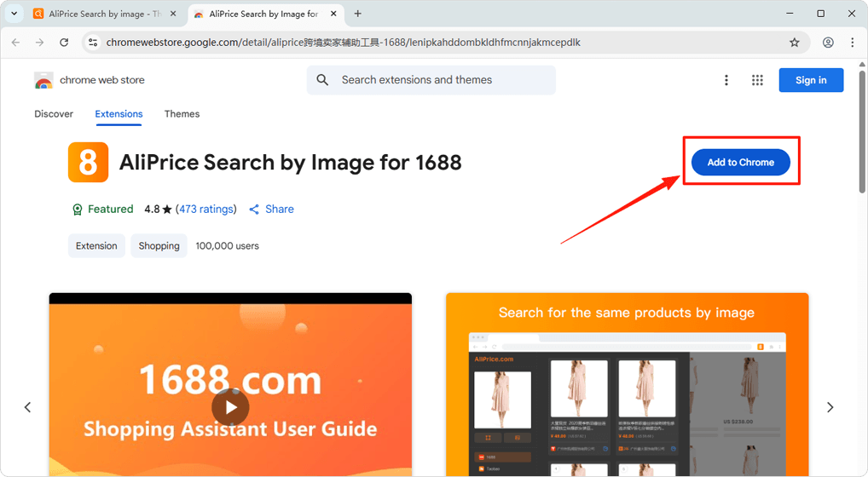View site information icon in address bar
Image resolution: width=868 pixels, height=477 pixels.
(94, 43)
